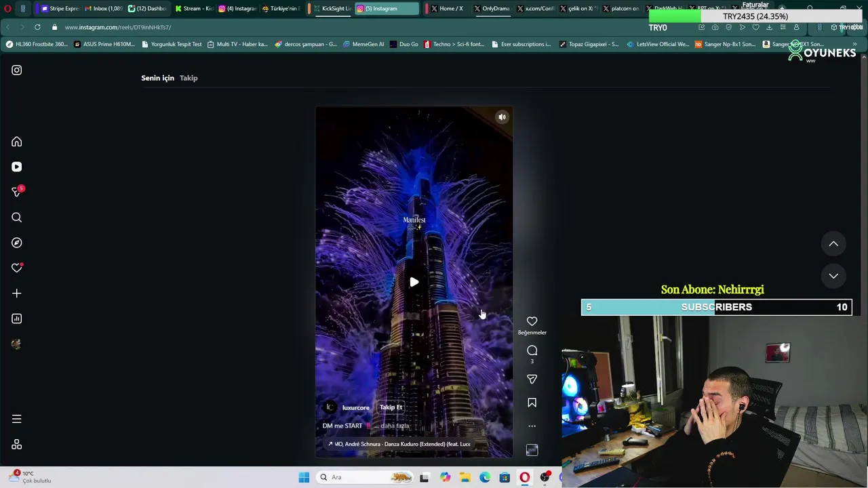Open Opera browser icon in taskbar

point(525,477)
